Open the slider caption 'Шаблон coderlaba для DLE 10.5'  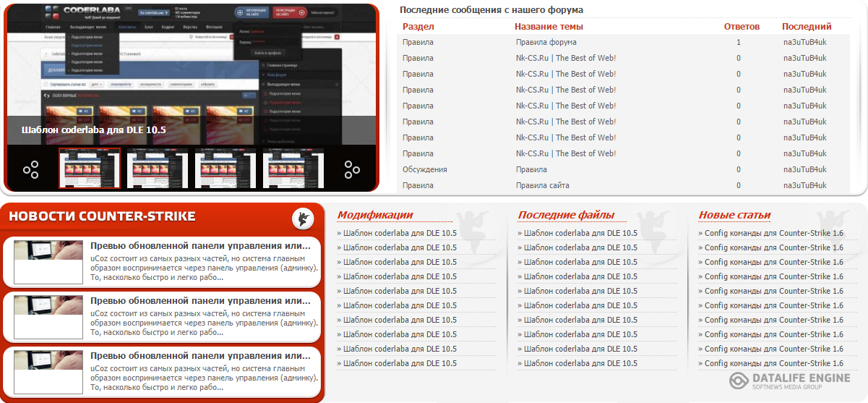coord(94,130)
